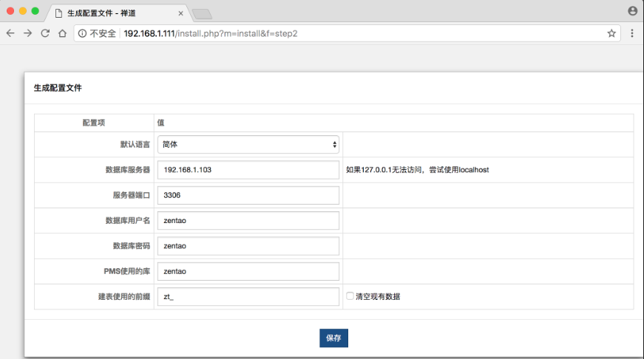This screenshot has height=359, width=644.
Task: Edit the 建表使用的前缀 field
Action: [x=248, y=297]
